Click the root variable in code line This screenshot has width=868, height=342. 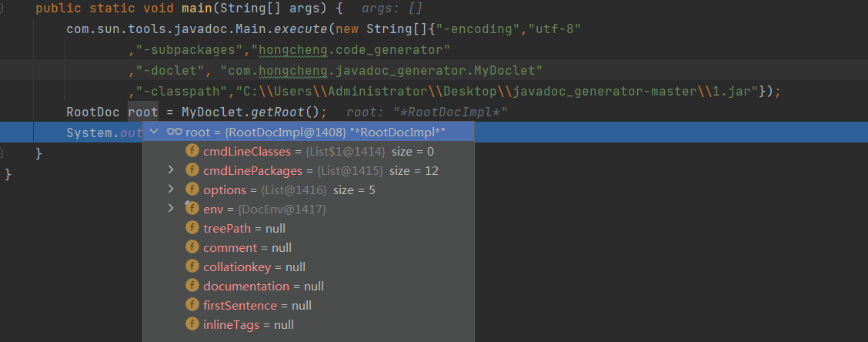143,112
